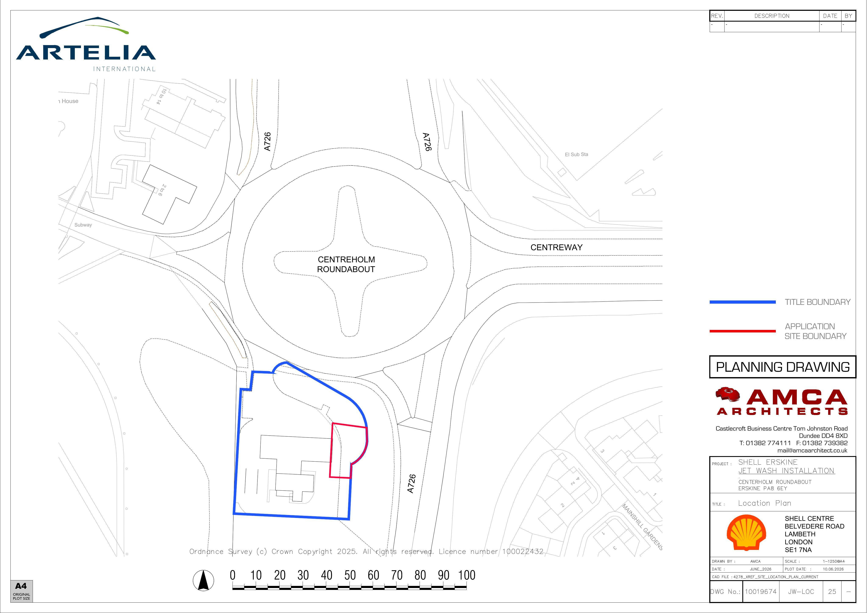Click the yellow Shell pecten logo

[x=747, y=533]
